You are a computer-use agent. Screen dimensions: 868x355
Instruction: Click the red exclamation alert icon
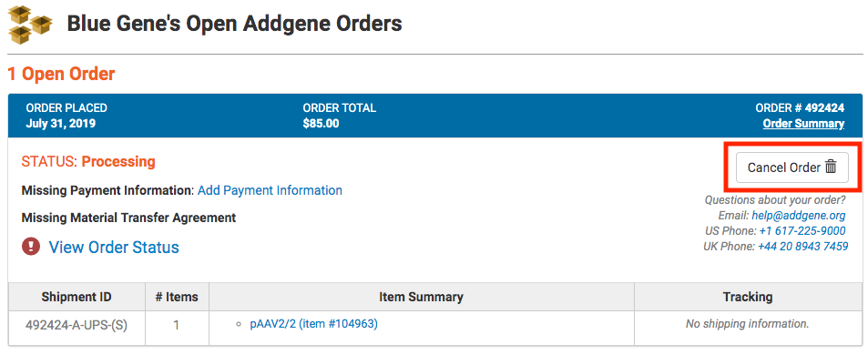coord(31,246)
